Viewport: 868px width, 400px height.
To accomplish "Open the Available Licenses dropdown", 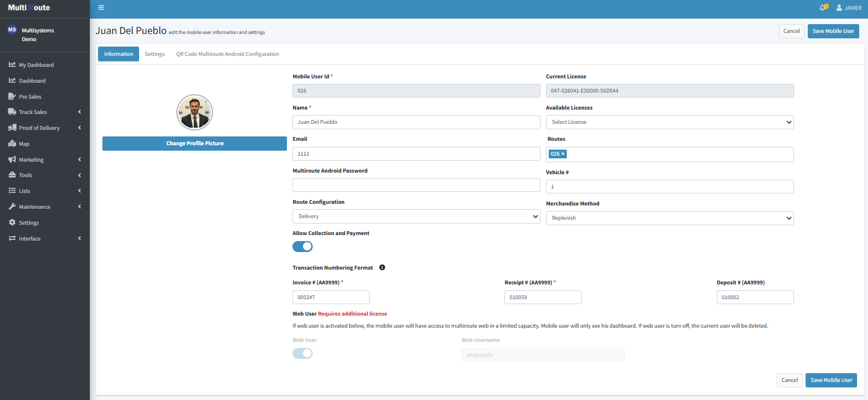I will click(669, 122).
